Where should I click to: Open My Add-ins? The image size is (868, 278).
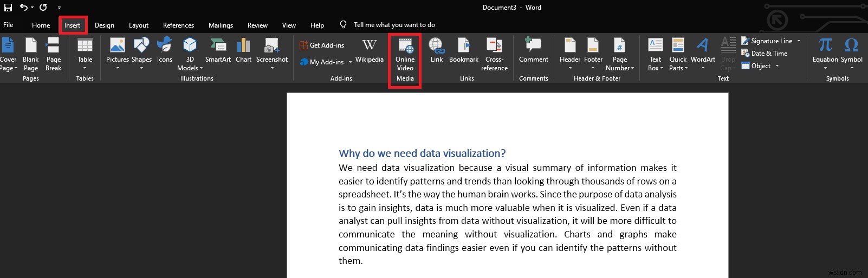coord(322,62)
